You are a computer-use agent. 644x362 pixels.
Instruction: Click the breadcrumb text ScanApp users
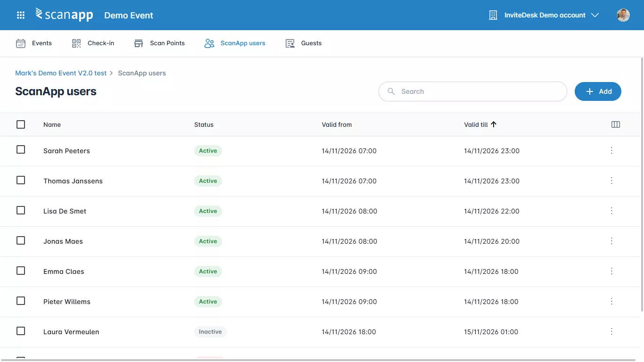point(142,73)
